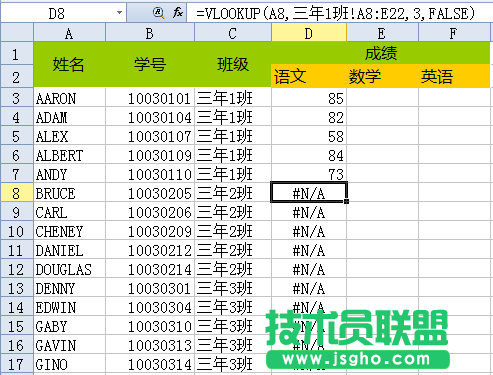
Task: Select row 17 header
Action: [17, 364]
